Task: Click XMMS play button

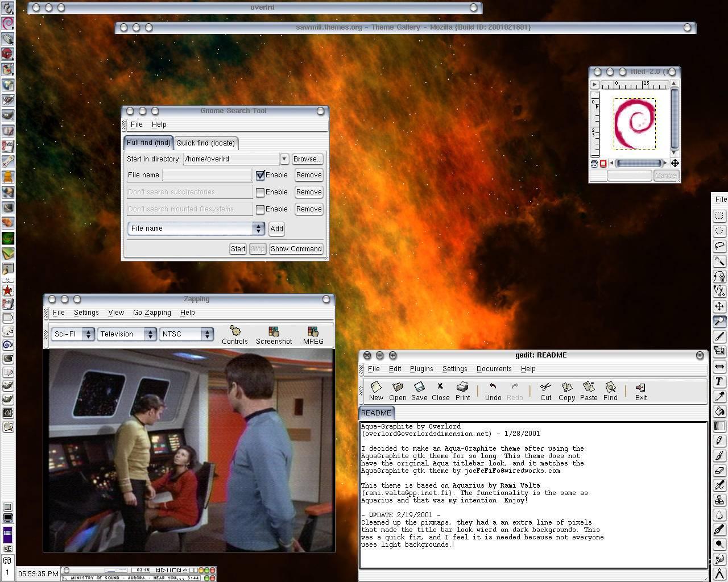Action: (163, 570)
